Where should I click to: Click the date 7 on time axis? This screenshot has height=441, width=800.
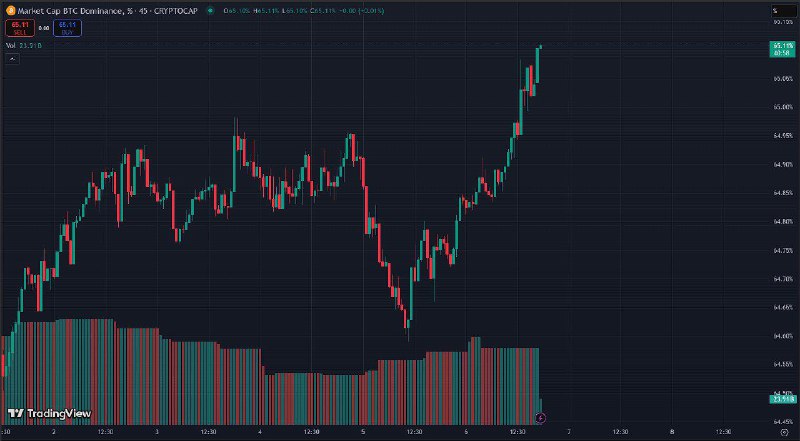point(569,431)
